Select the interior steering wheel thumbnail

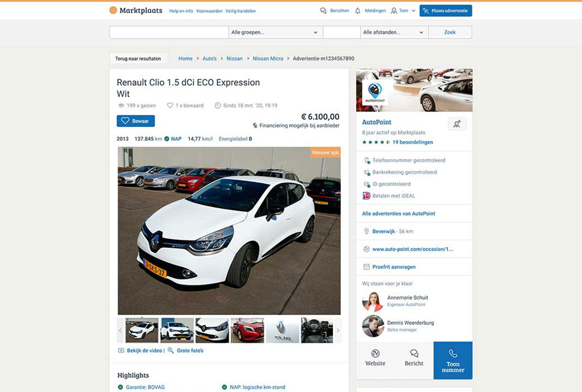pos(317,330)
